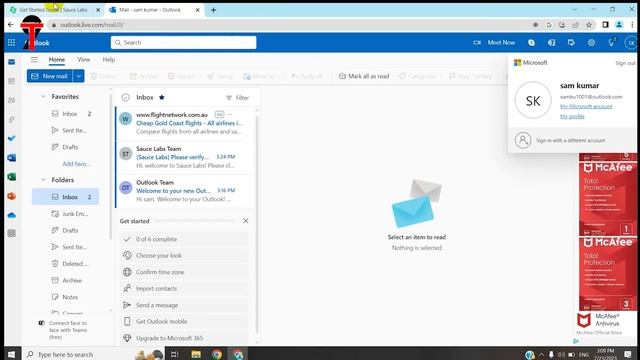Open Task View on the taskbar
This screenshot has height=360, width=640.
tap(174, 354)
